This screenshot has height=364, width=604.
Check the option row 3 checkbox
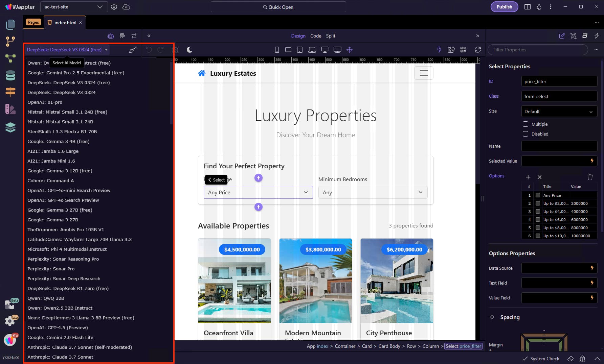[538, 212]
